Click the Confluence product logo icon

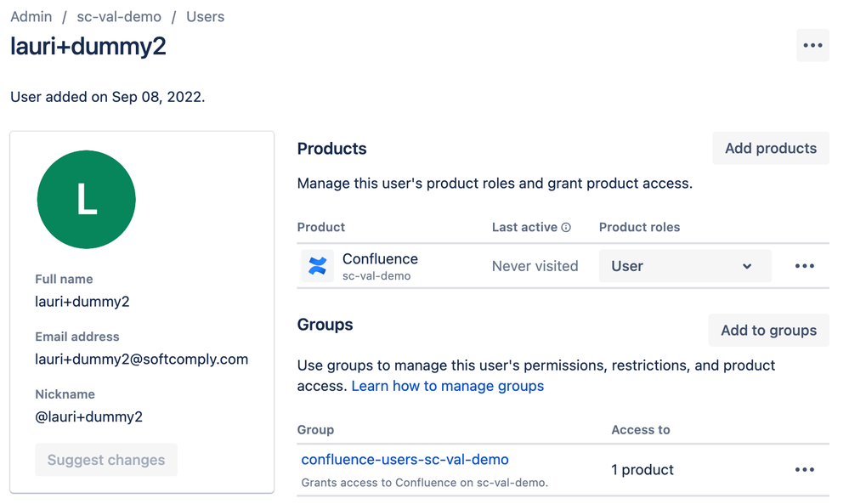317,266
